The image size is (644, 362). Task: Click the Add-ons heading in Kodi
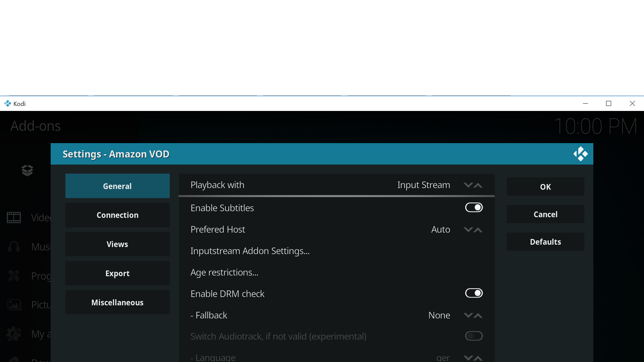tap(36, 126)
